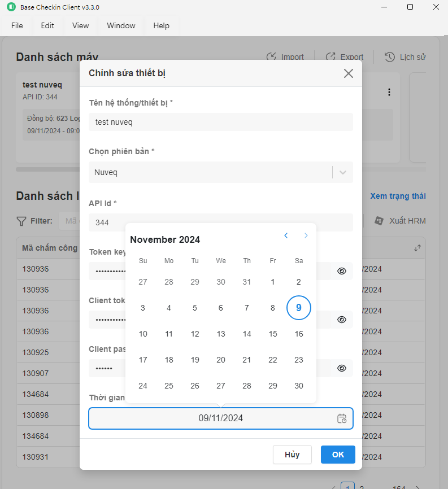
Task: Go to previous month in calendar
Action: 286,236
